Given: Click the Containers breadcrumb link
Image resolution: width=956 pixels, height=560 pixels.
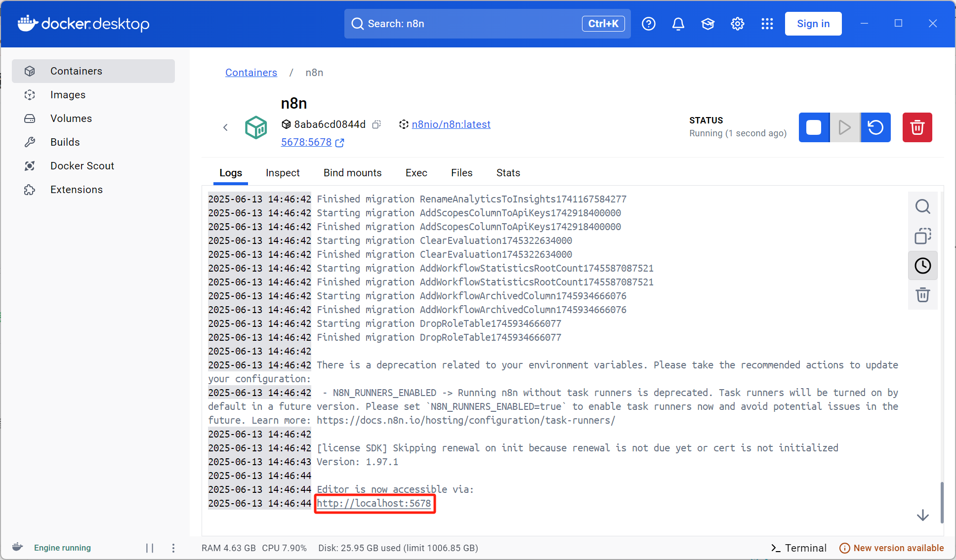Looking at the screenshot, I should (x=251, y=73).
